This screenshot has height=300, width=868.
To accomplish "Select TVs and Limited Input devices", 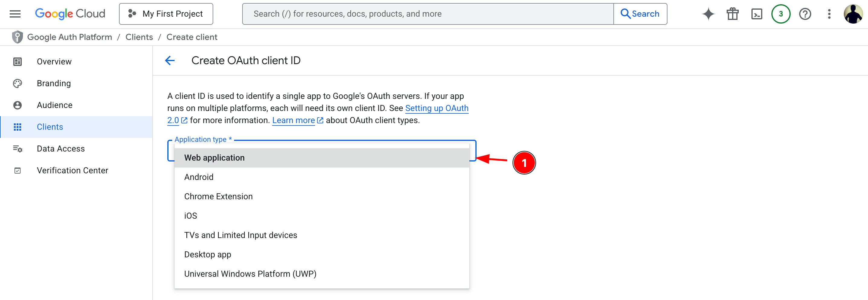I will [x=322, y=235].
